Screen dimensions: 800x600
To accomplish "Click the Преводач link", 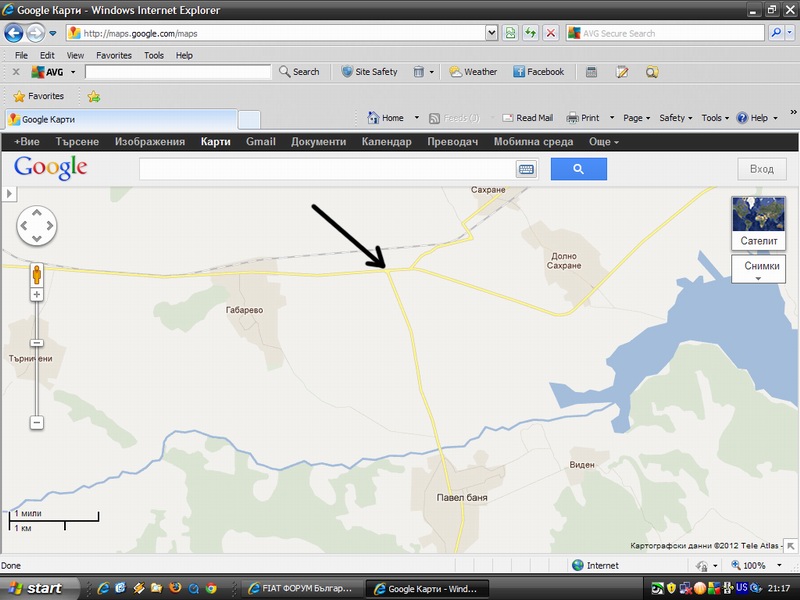I will [x=452, y=142].
